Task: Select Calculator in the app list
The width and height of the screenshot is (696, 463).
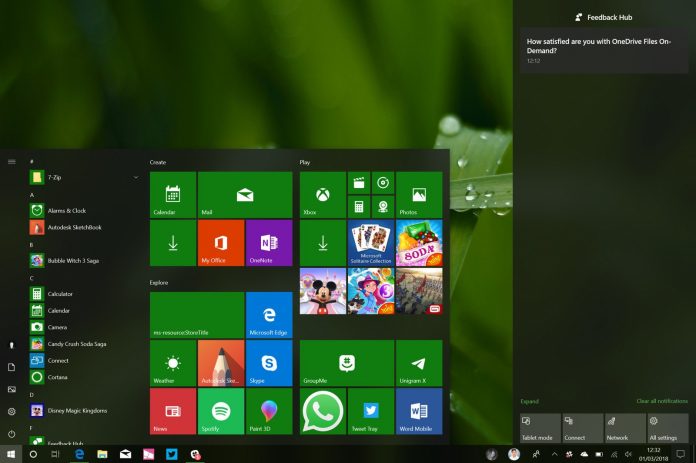Action: pos(60,294)
